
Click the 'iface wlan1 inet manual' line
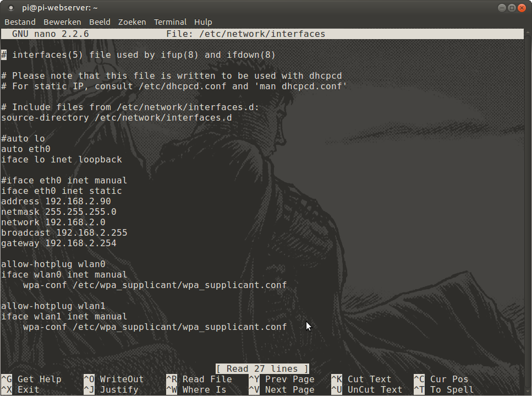[64, 317]
